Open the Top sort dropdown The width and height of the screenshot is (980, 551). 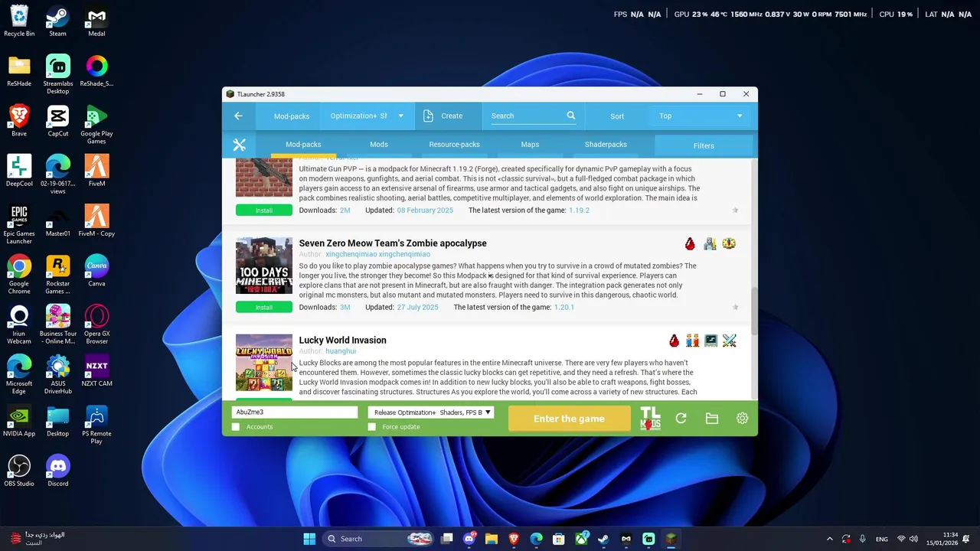pos(701,116)
